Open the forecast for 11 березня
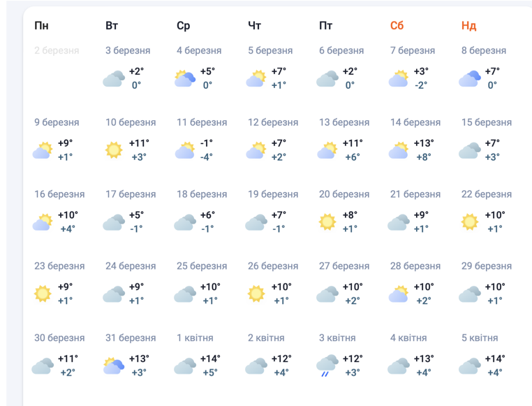532x406 pixels. tap(202, 123)
